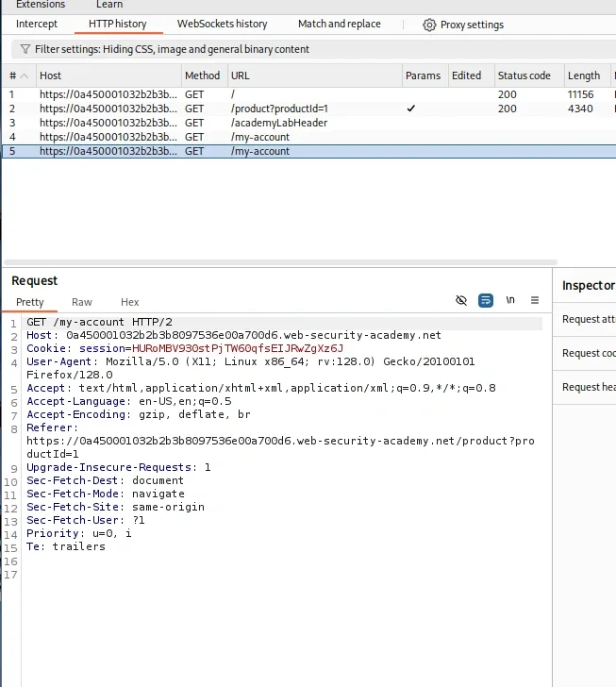616x687 pixels.
Task: Click the Host header line
Action: [x=234, y=336]
